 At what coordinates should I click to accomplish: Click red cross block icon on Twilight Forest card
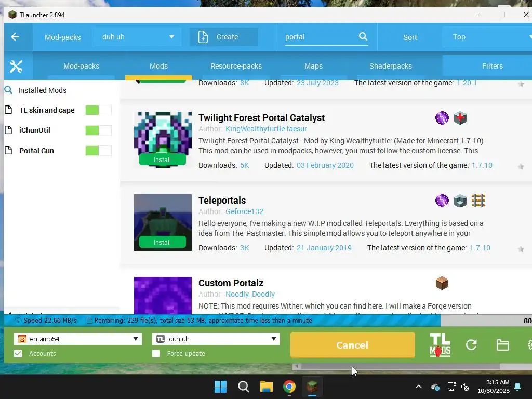[x=460, y=118]
